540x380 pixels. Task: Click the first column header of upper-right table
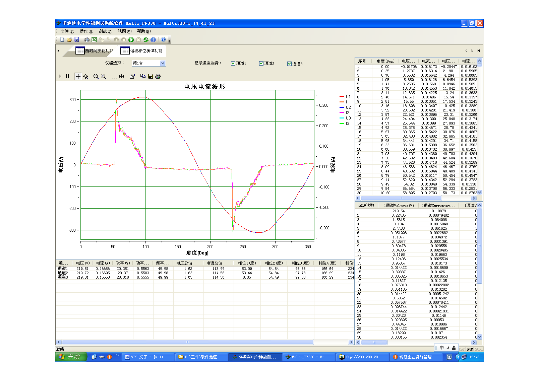click(362, 61)
